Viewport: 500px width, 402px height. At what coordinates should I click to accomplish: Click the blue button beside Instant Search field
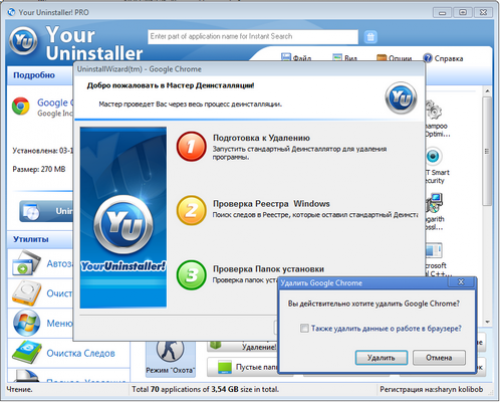[370, 37]
